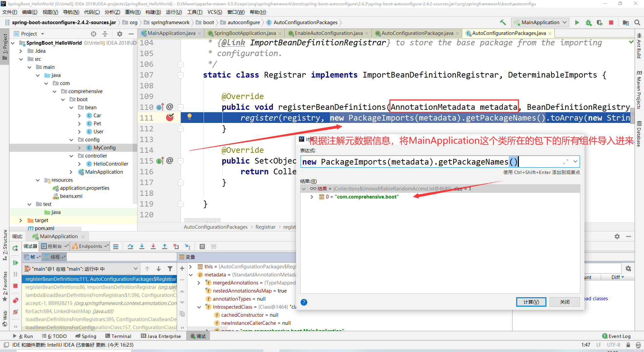Viewport: 644px width, 352px height.
Task: View all breakpoints
Action: tap(15, 300)
